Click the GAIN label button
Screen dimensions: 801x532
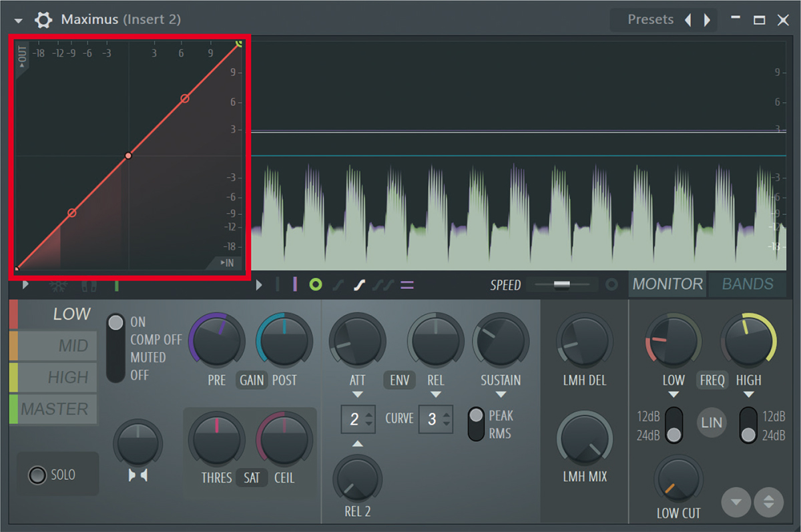click(x=252, y=380)
